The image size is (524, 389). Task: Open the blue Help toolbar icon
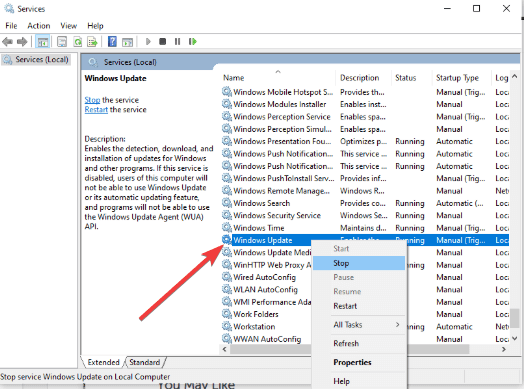point(112,42)
